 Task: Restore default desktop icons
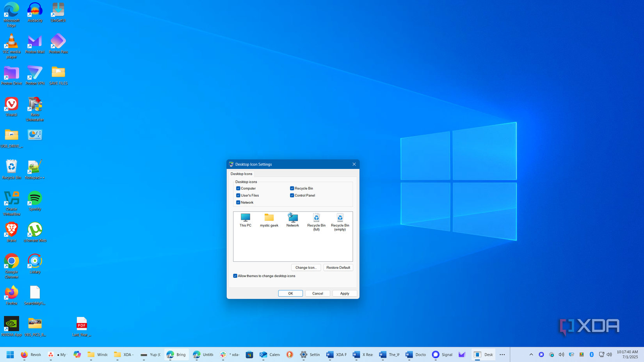click(x=338, y=267)
